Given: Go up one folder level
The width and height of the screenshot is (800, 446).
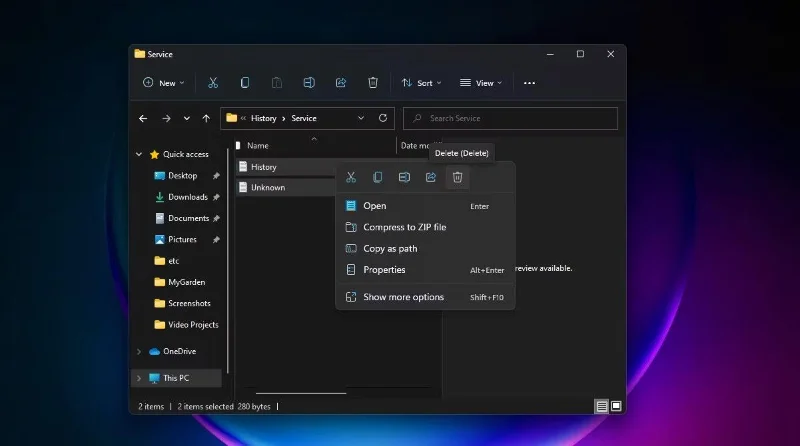Looking at the screenshot, I should coord(206,118).
